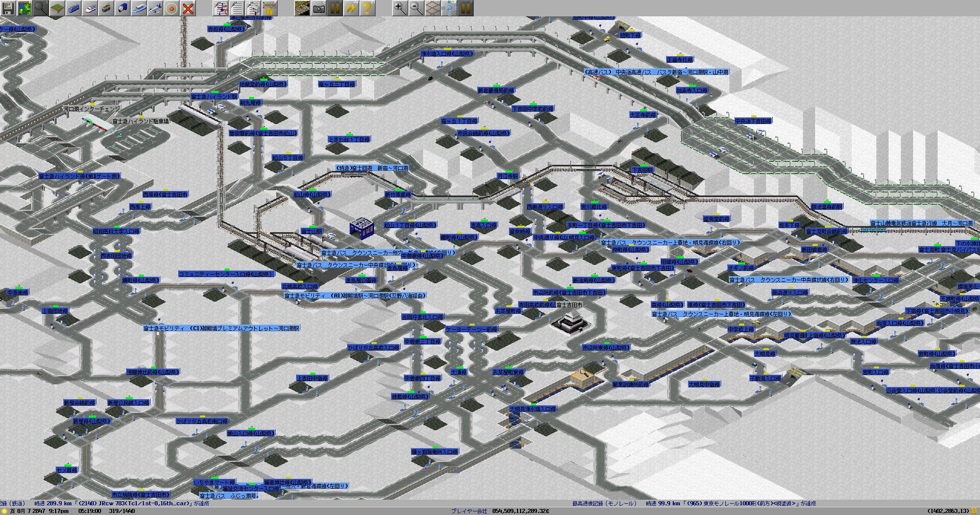
Task: Open the landscape terrain tools
Action: (x=57, y=8)
